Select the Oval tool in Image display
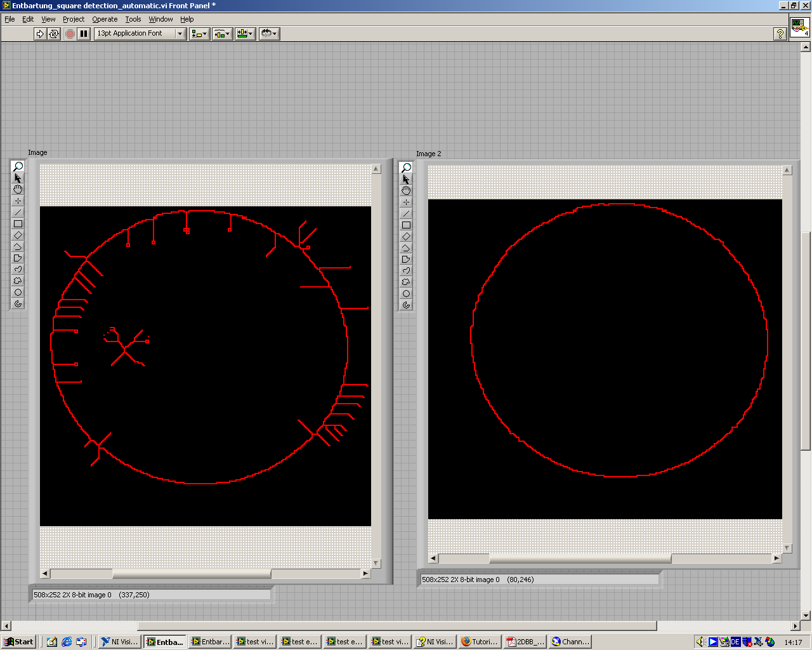 point(18,292)
